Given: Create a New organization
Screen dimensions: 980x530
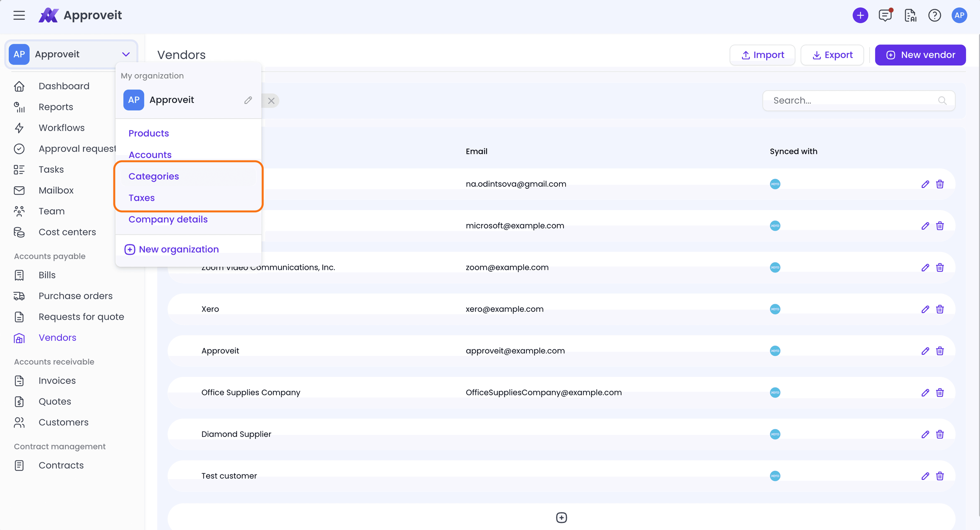Looking at the screenshot, I should (x=172, y=249).
